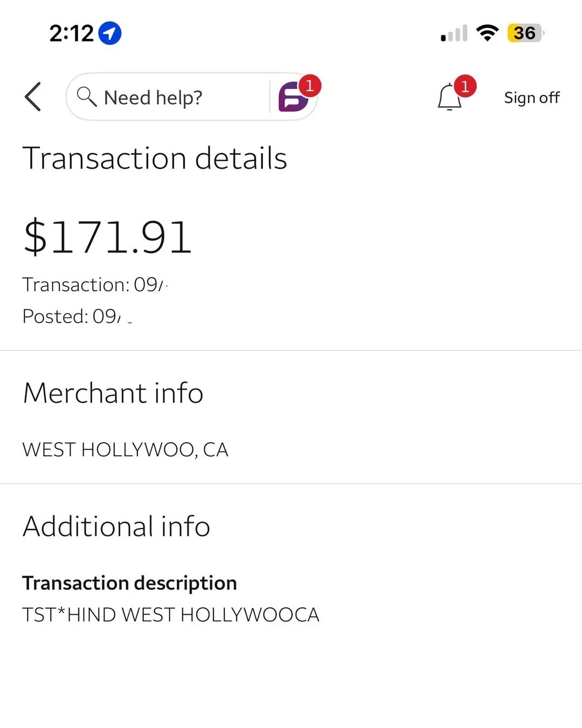Image resolution: width=582 pixels, height=728 pixels.
Task: Tap the Transaction details heading
Action: pyautogui.click(x=155, y=159)
